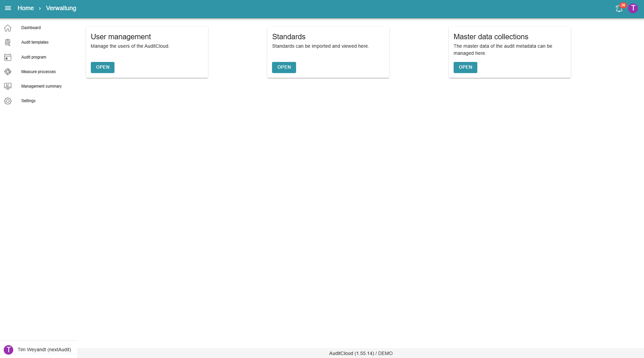644x358 pixels.
Task: Click the Audit program calendar icon
Action: tap(8, 57)
